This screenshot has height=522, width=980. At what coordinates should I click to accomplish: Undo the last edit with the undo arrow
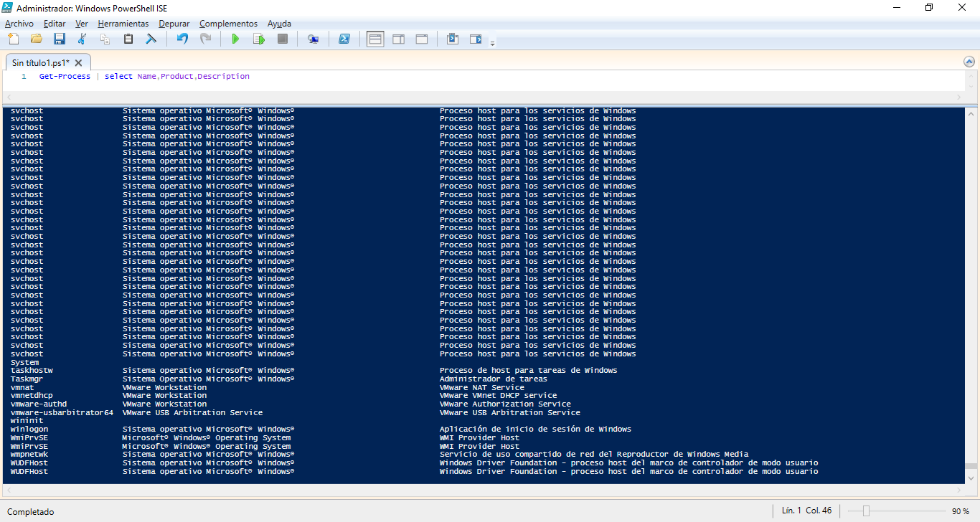point(182,39)
